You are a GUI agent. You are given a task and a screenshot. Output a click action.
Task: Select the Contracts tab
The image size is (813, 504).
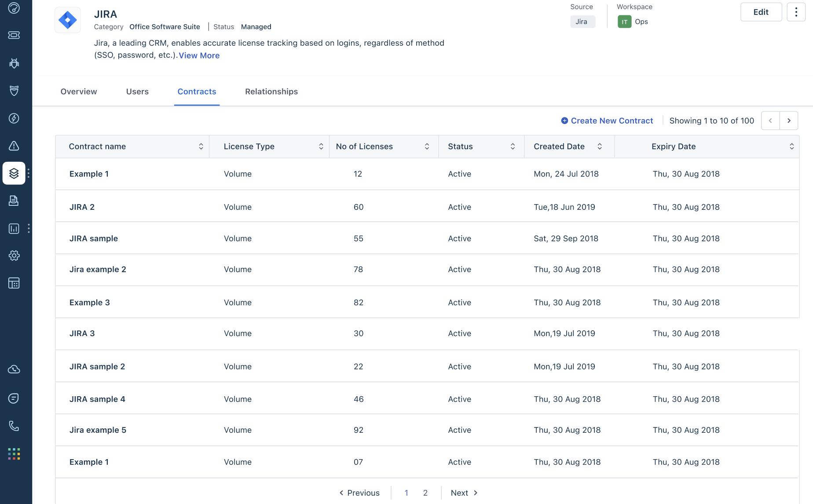197,91
